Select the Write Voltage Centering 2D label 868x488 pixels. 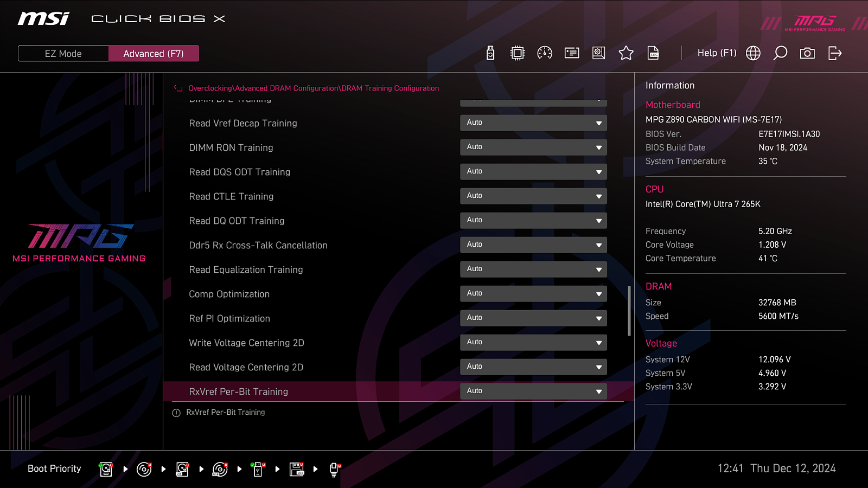point(246,343)
